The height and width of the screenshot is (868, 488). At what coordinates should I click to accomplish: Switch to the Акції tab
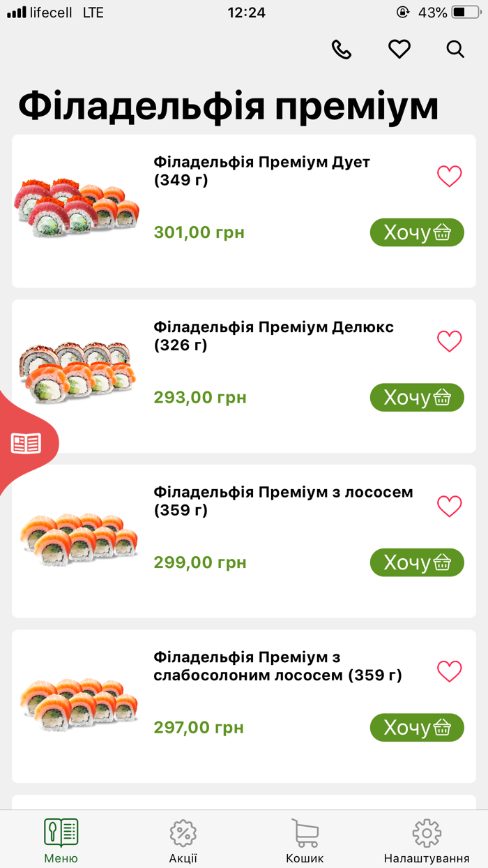point(182,841)
